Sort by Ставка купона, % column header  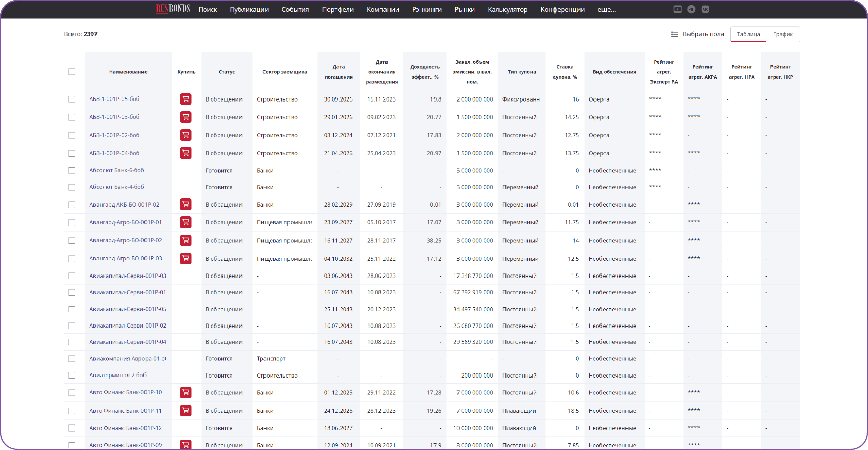coord(565,72)
